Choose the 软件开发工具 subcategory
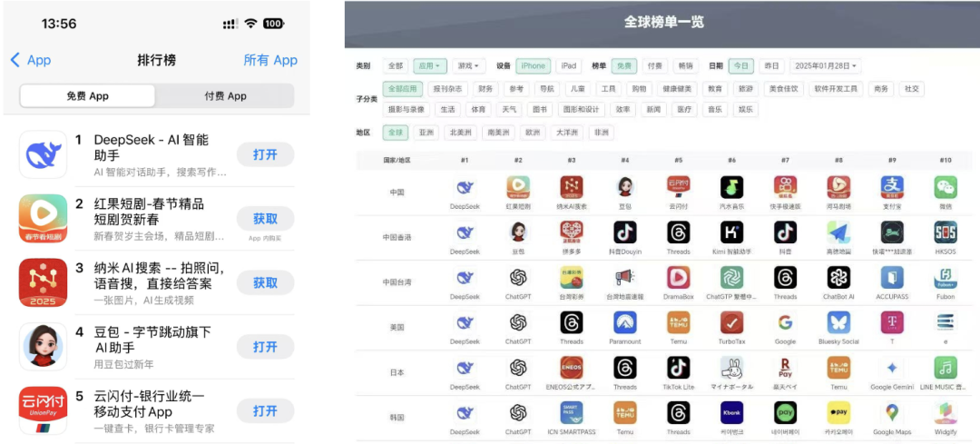980x444 pixels. click(835, 89)
